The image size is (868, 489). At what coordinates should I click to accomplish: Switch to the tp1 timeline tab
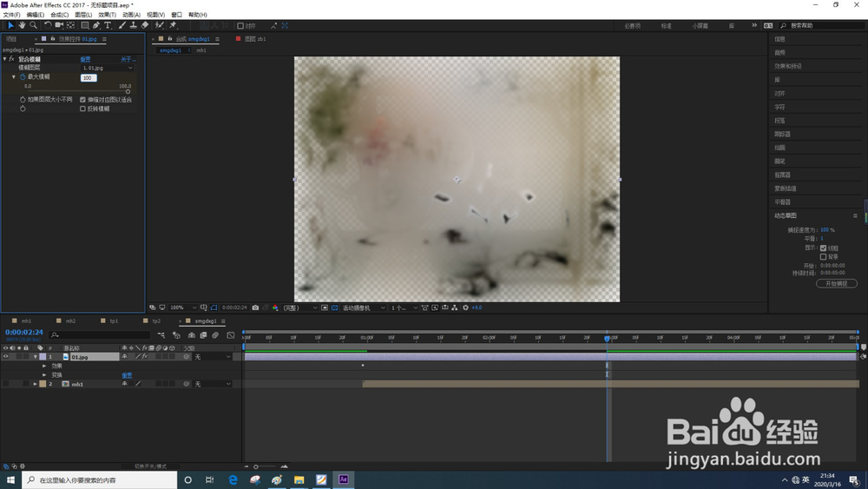coord(114,321)
